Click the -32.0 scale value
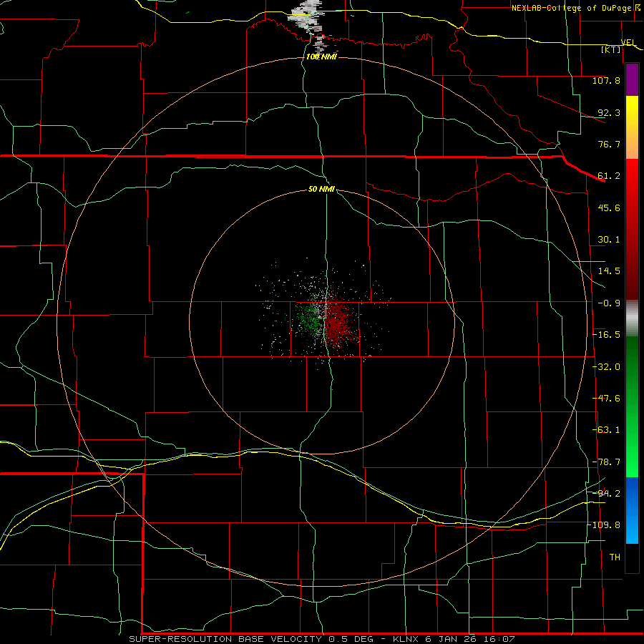644x644 pixels. (x=606, y=367)
